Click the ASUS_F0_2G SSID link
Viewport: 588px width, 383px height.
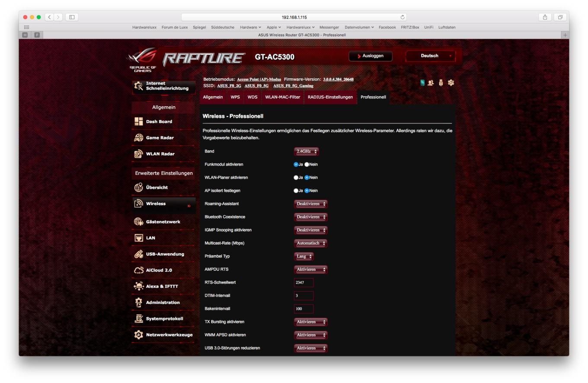click(x=229, y=86)
